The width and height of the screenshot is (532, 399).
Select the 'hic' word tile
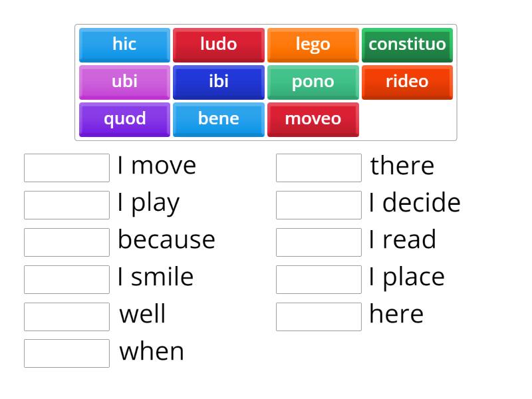tap(124, 45)
